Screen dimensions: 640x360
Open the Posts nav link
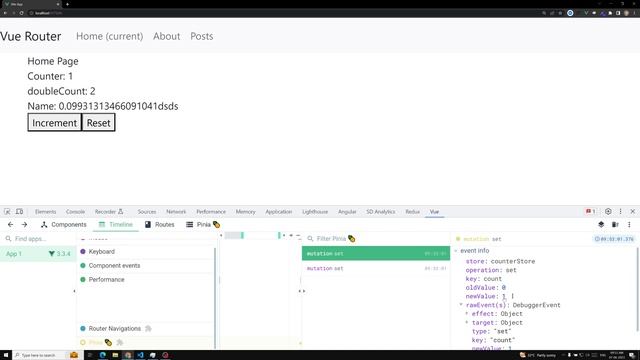pos(202,36)
